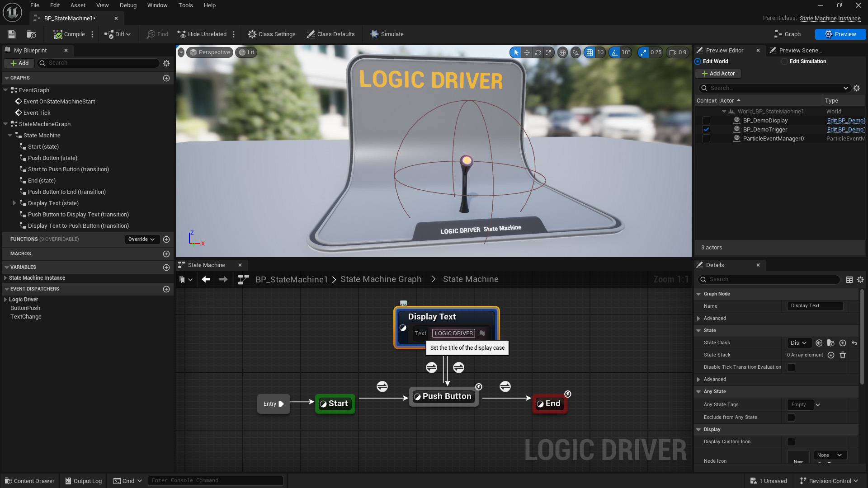The height and width of the screenshot is (488, 868).
Task: Toggle rotation angle snapping icon
Action: (614, 52)
